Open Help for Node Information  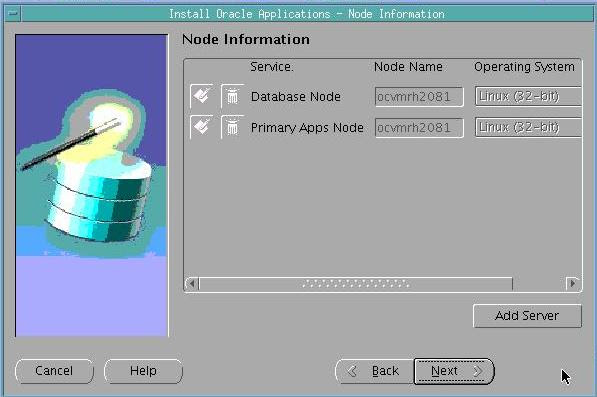click(x=143, y=371)
